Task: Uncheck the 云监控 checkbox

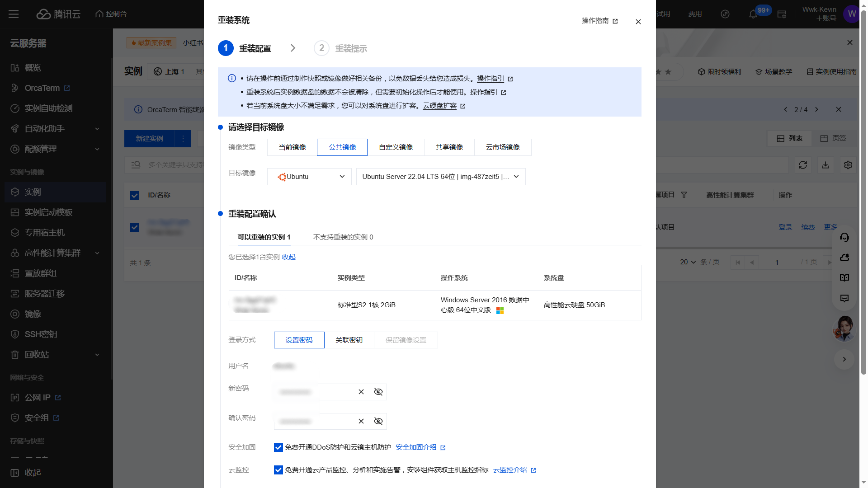Action: (x=278, y=470)
